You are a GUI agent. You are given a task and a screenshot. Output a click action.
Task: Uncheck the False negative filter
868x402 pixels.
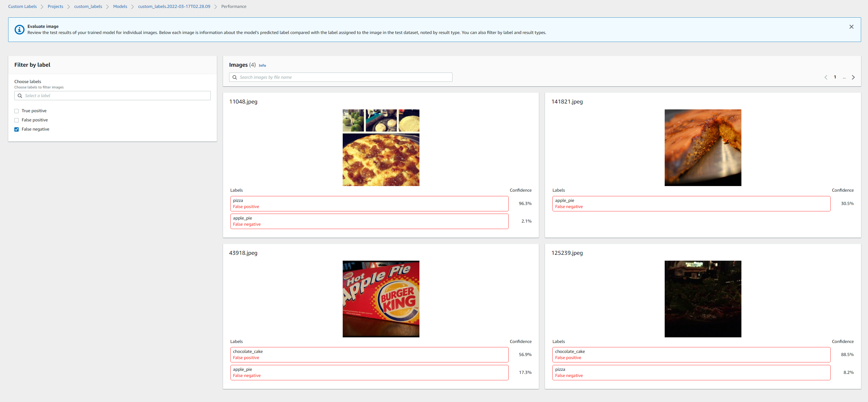[17, 129]
